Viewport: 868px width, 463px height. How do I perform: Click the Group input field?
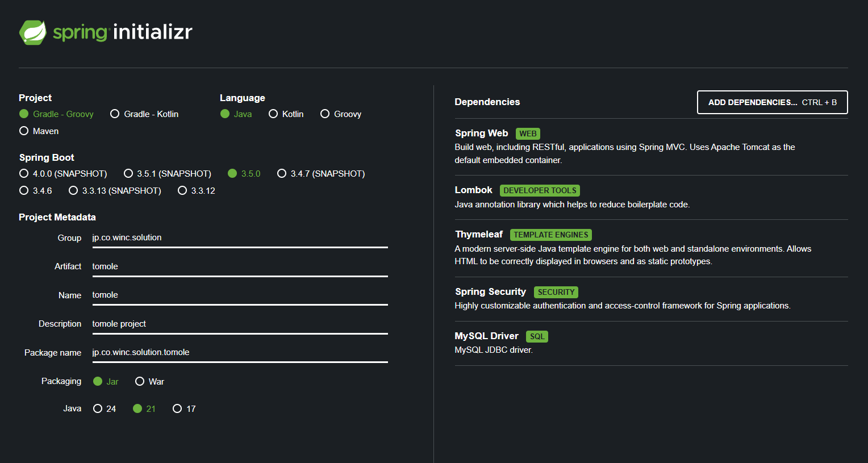(x=240, y=238)
